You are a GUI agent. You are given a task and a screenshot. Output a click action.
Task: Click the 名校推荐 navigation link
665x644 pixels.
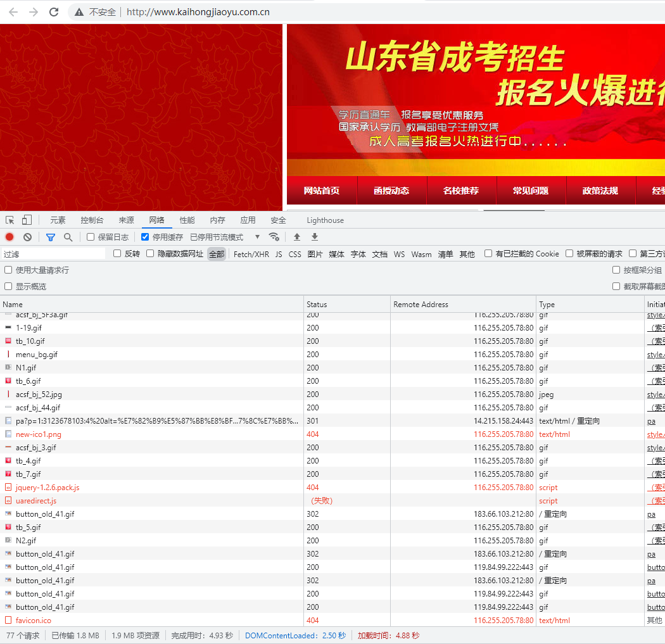pos(460,191)
